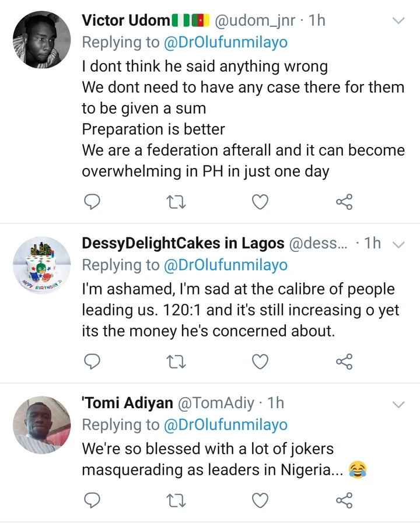Reply to Victor Udom's tweet
This screenshot has height=526, width=420.
pyautogui.click(x=92, y=202)
